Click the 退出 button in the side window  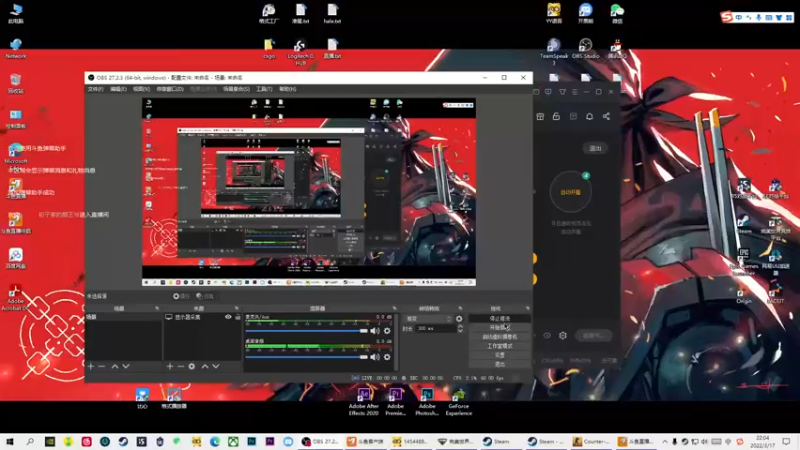pos(595,148)
